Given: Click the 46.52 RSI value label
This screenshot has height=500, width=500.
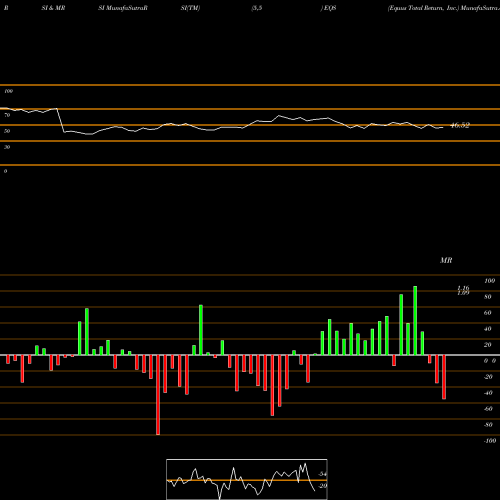Looking at the screenshot, I should (x=460, y=125).
